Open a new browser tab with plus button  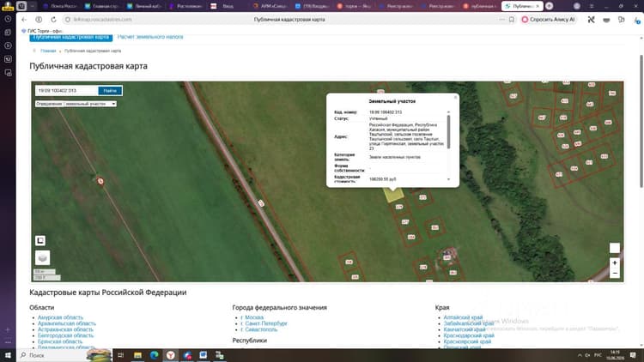550,6
